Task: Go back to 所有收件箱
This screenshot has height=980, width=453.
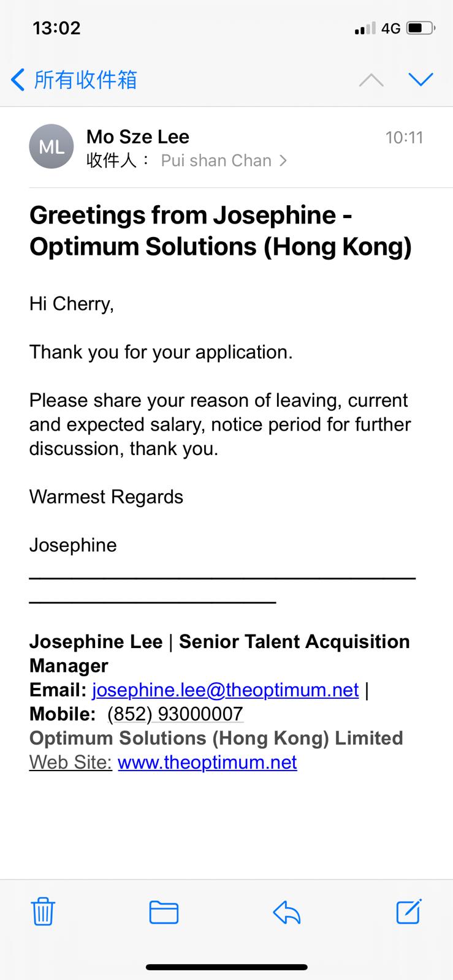Action: (x=85, y=80)
